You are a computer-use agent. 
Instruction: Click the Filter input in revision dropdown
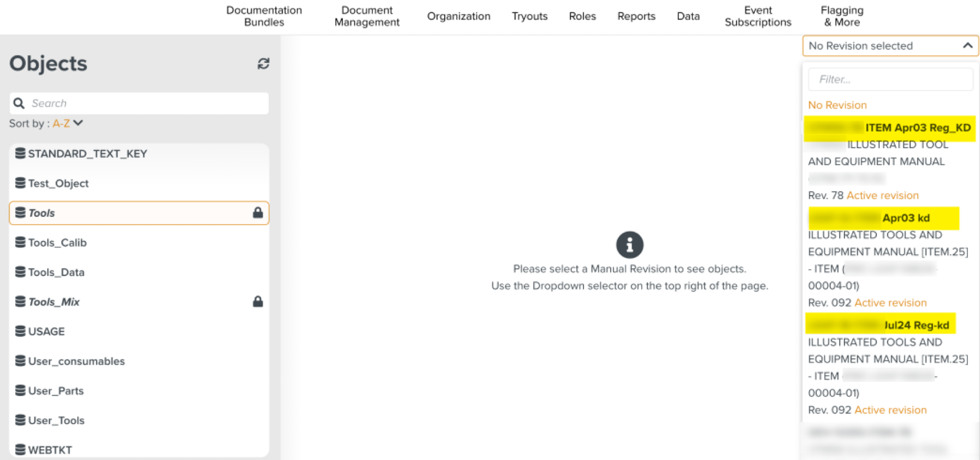(890, 80)
